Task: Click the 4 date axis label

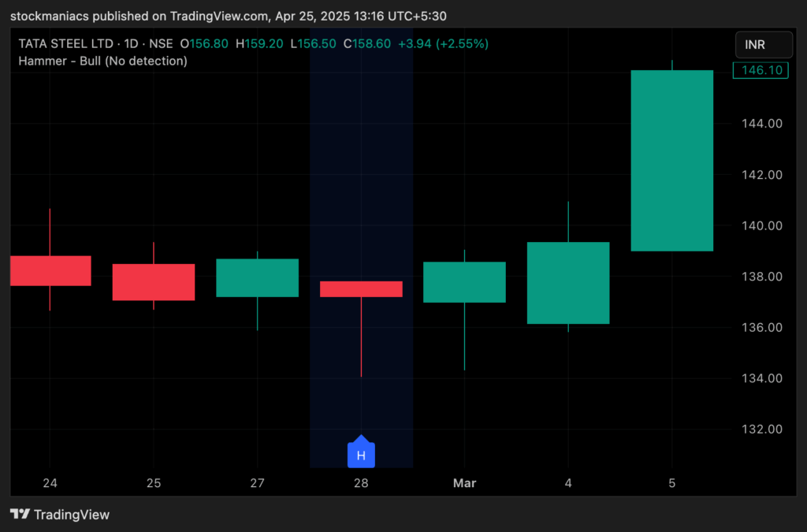Action: click(568, 483)
